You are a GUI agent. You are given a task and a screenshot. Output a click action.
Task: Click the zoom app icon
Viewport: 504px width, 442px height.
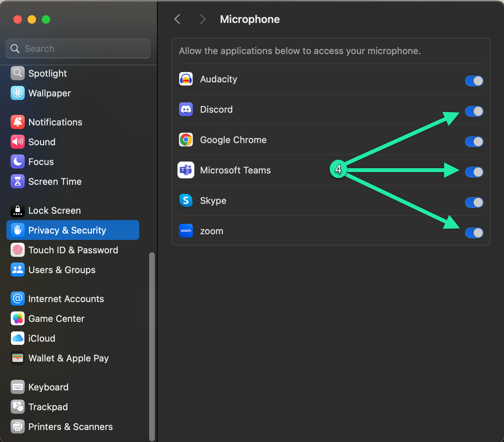pos(186,231)
